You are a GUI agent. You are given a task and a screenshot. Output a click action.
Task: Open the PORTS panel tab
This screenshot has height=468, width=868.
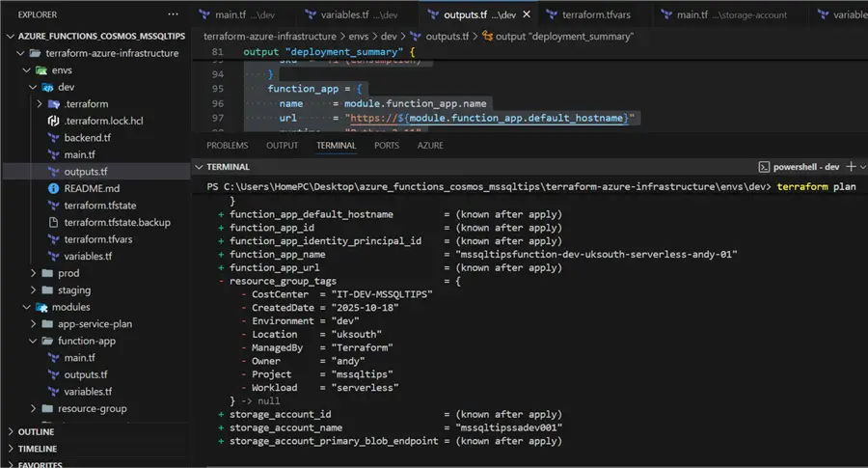click(x=387, y=145)
